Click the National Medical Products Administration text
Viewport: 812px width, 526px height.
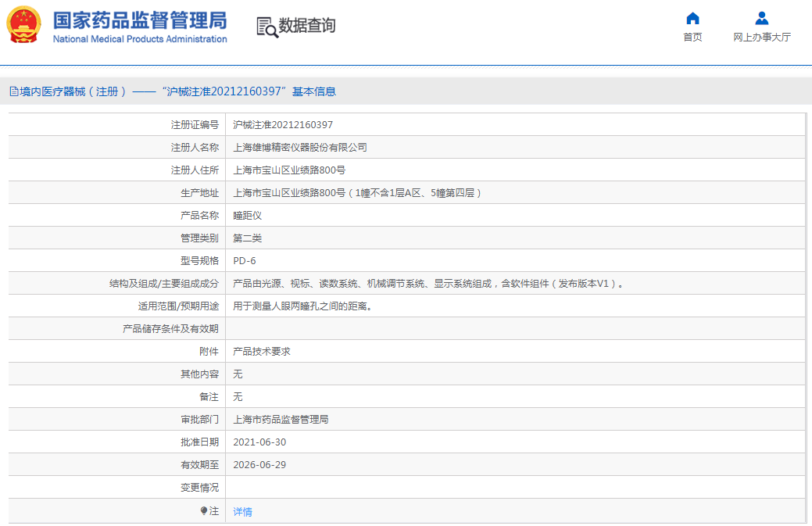[140, 39]
